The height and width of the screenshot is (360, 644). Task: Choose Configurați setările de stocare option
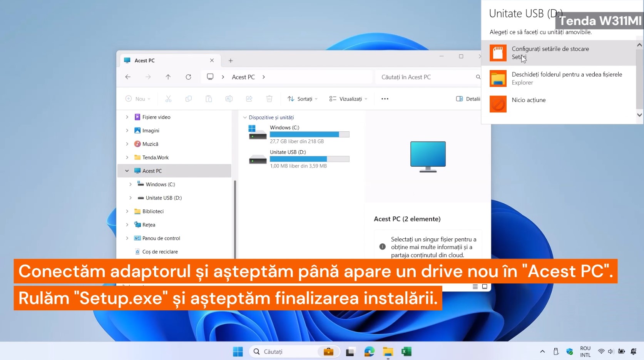(558, 53)
